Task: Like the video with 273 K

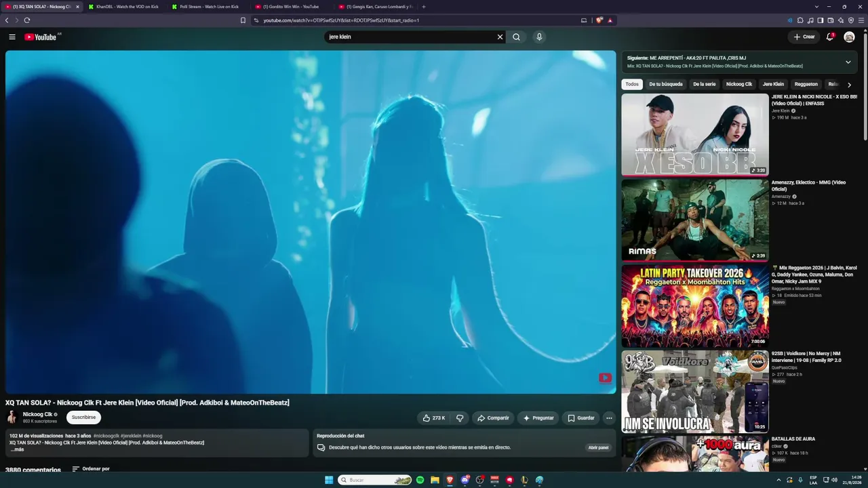Action: 433,418
